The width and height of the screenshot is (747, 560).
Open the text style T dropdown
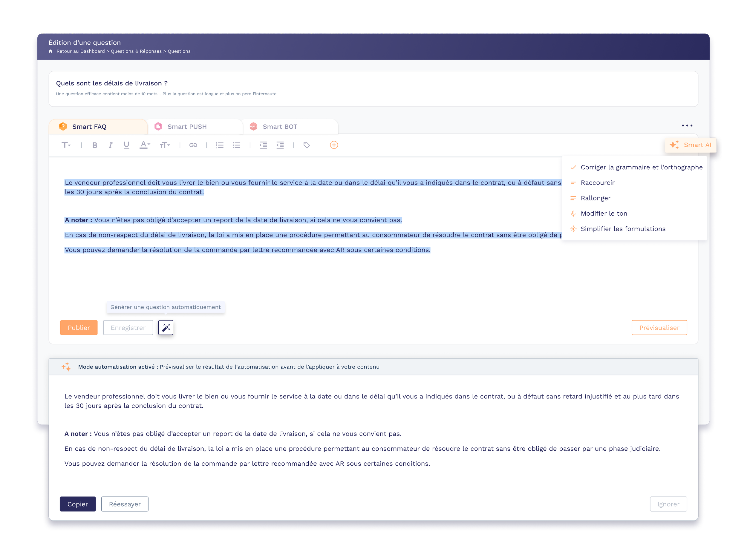click(x=66, y=145)
